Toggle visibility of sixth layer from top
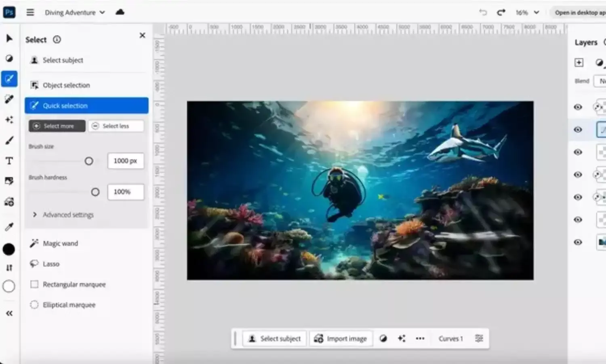The height and width of the screenshot is (364, 606). click(x=578, y=220)
